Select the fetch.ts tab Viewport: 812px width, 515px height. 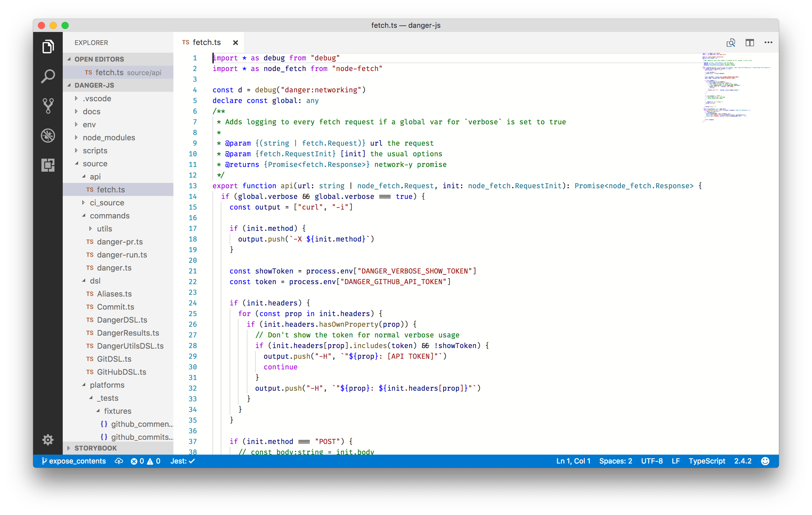point(206,42)
